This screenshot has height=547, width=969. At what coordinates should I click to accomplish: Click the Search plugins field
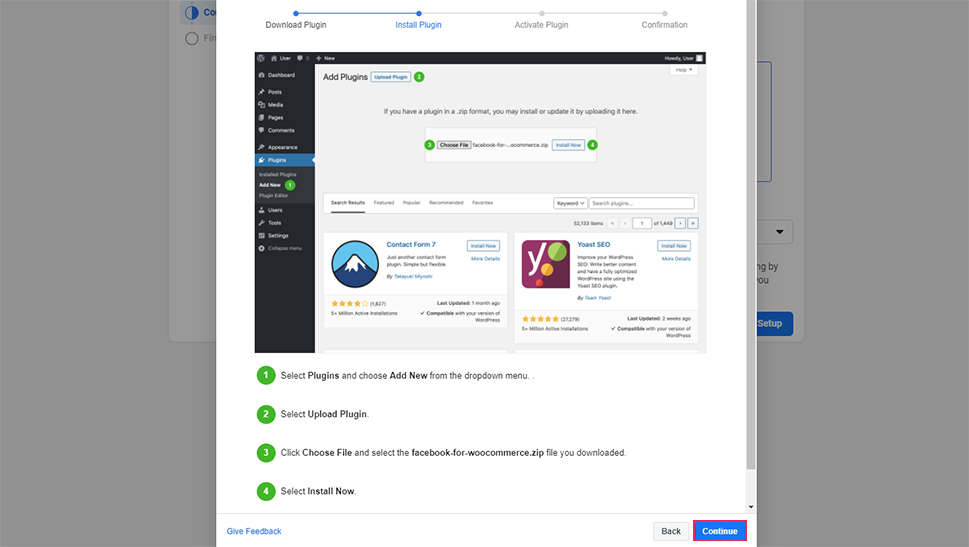pyautogui.click(x=641, y=203)
